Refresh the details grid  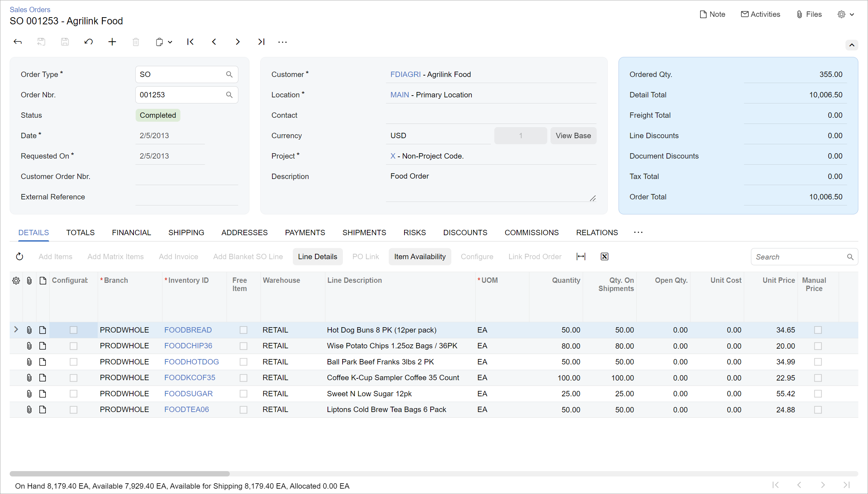click(20, 257)
